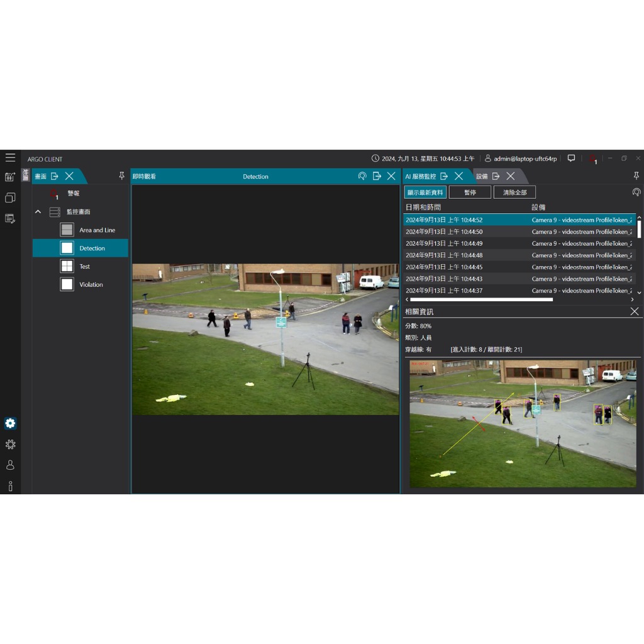This screenshot has width=644, height=644.
Task: Close the 相關資訊 details panel
Action: (634, 311)
